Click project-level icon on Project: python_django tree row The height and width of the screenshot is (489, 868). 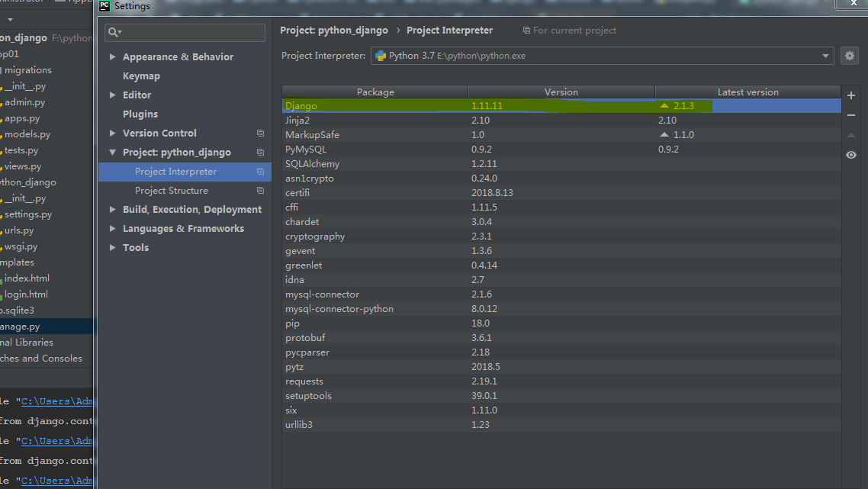(x=260, y=153)
